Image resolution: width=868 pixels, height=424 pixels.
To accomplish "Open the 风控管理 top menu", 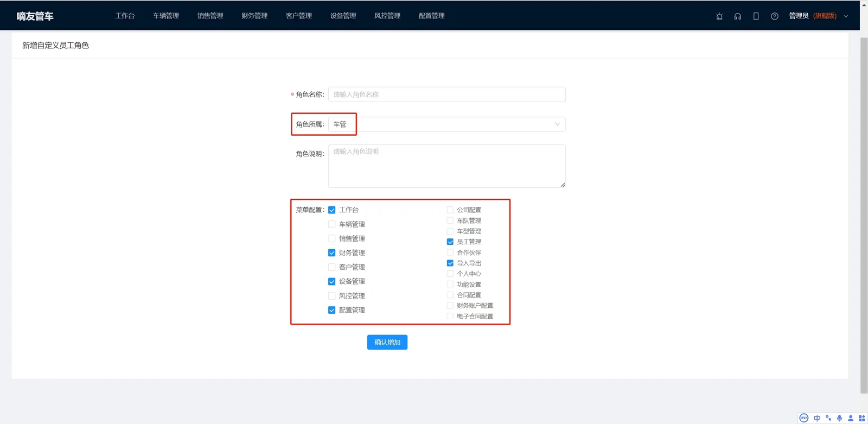I will pyautogui.click(x=387, y=16).
